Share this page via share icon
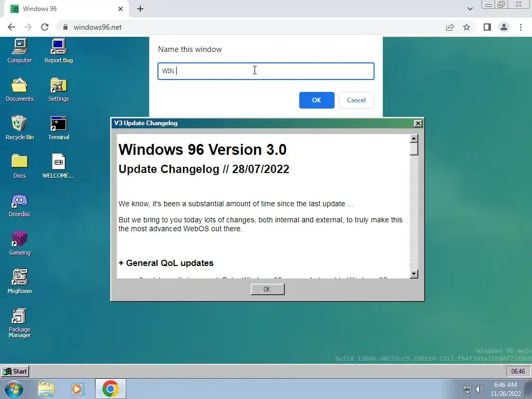The image size is (532, 399). [x=450, y=27]
